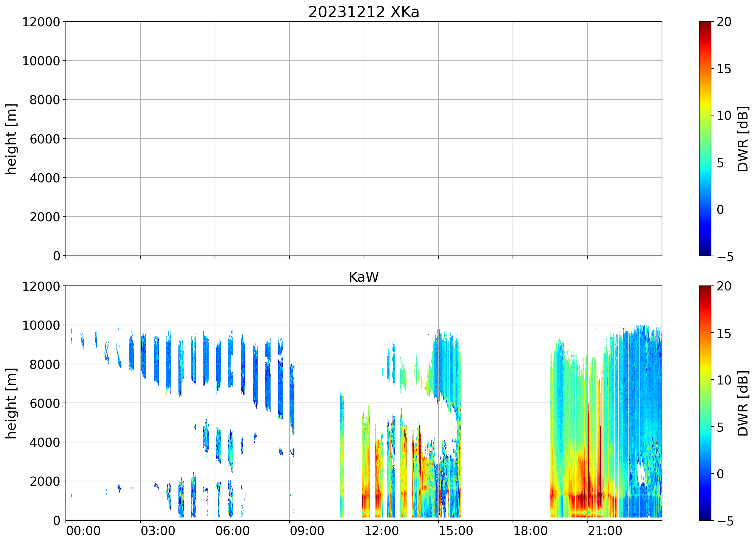Click the '03:00' time axis tick label

(x=158, y=531)
